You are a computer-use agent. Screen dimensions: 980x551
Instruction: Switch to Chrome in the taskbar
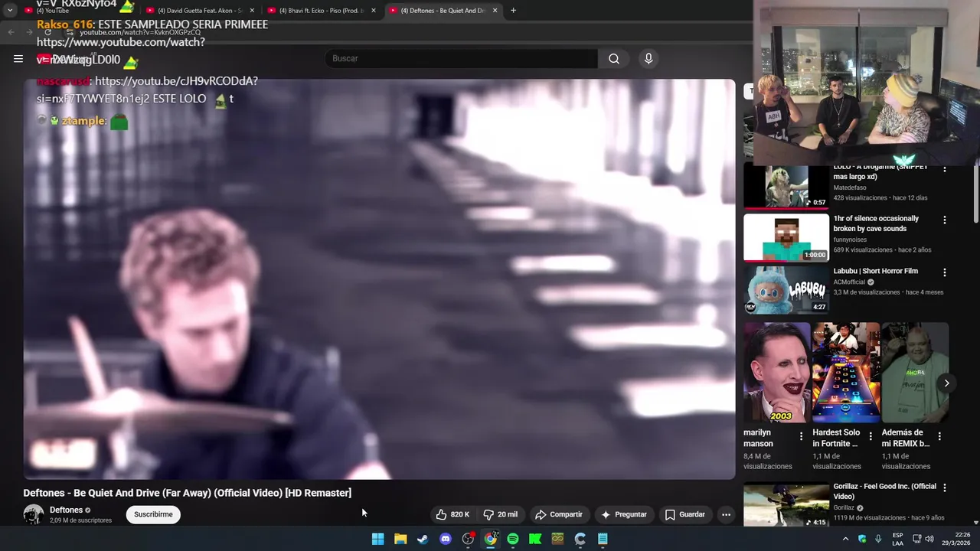[x=491, y=539]
